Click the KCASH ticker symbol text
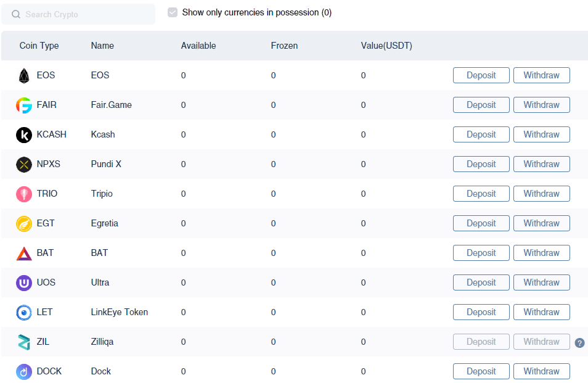The height and width of the screenshot is (383, 588). click(x=51, y=134)
